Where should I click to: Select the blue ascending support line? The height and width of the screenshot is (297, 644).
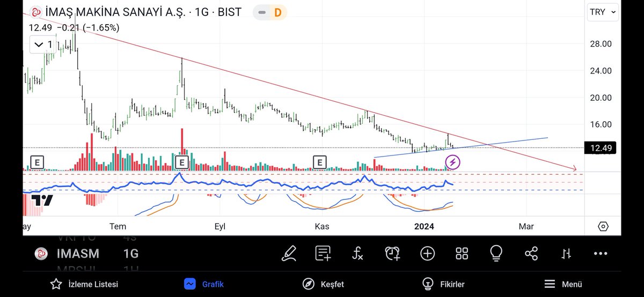[x=460, y=147]
